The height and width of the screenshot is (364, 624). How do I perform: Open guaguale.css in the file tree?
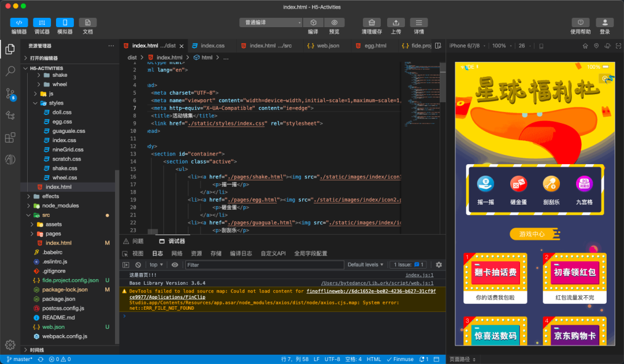click(68, 131)
